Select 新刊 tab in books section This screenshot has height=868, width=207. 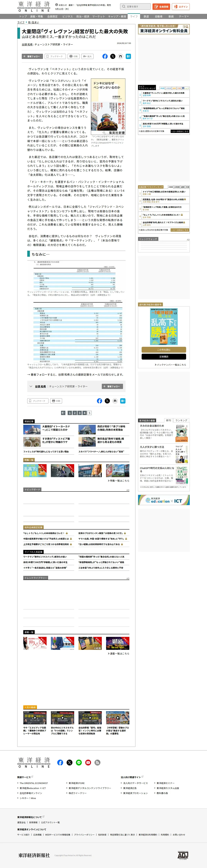click(168, 420)
